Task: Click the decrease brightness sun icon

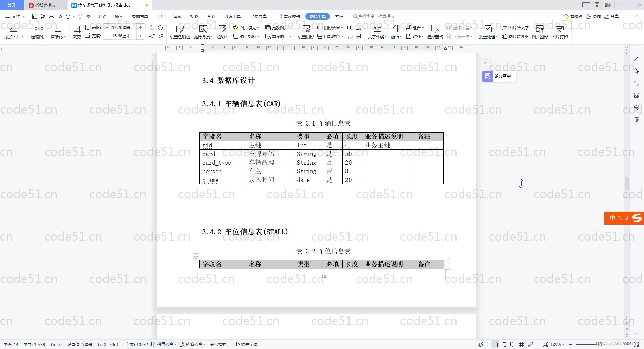Action: click(x=160, y=36)
